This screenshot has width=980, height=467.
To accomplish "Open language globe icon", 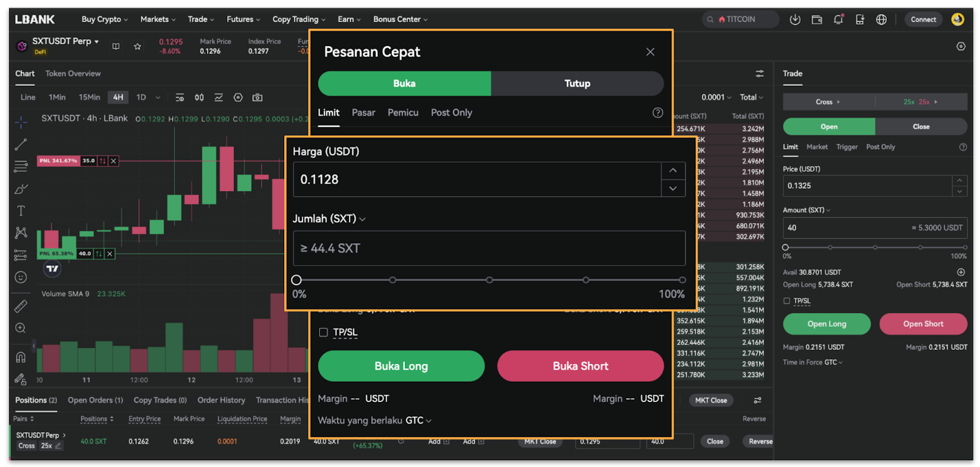I will (x=881, y=20).
